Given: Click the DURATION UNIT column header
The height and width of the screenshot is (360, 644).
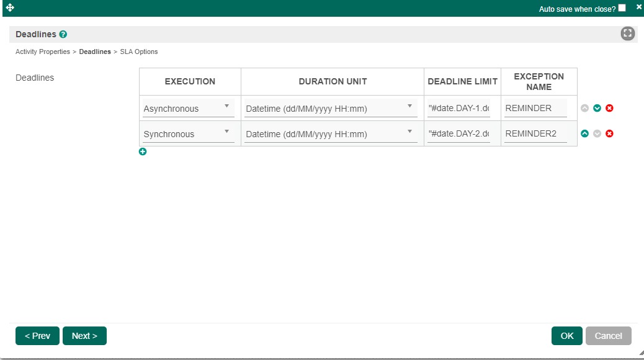Looking at the screenshot, I should point(333,81).
